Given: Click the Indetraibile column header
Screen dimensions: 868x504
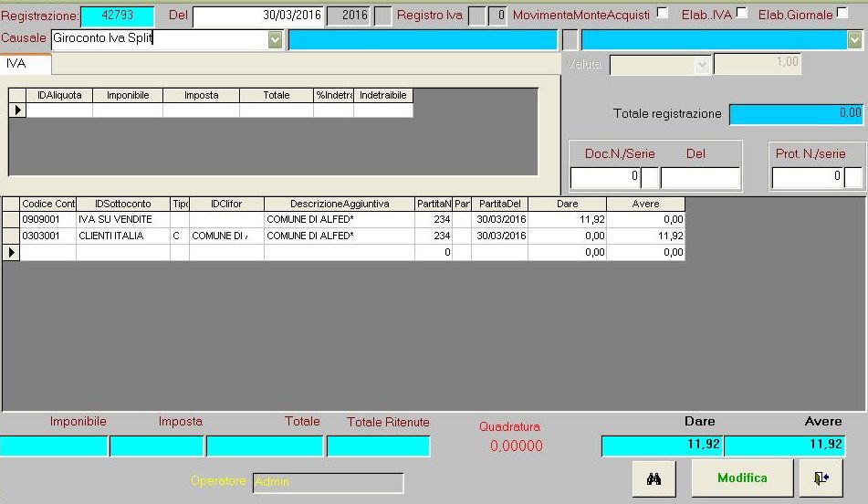Looking at the screenshot, I should coord(383,95).
